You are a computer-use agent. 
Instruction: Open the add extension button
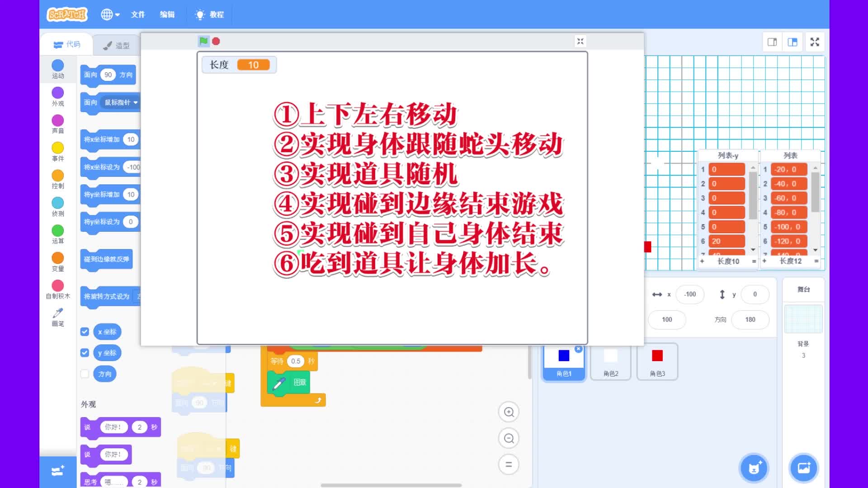[58, 471]
